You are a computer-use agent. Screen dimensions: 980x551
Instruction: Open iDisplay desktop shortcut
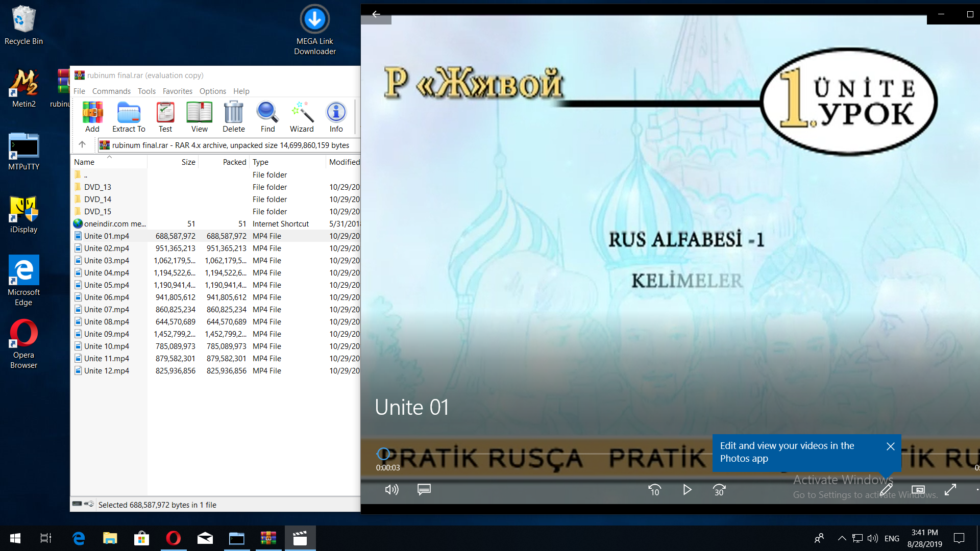pos(23,214)
